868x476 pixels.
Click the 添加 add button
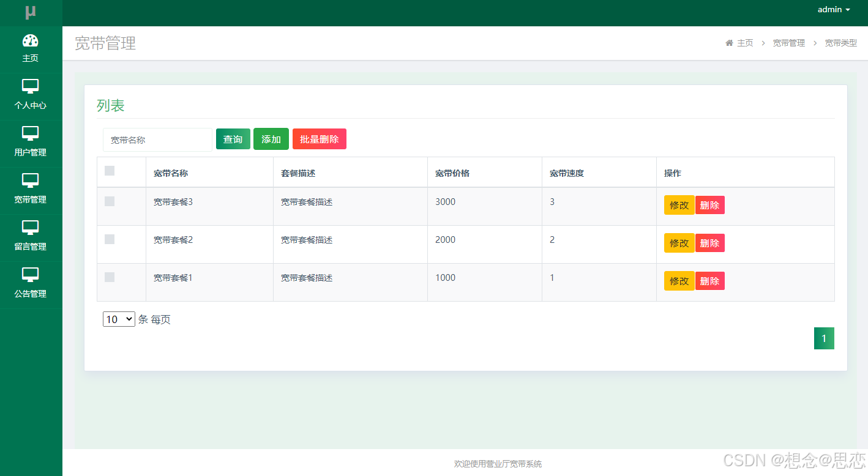[271, 139]
